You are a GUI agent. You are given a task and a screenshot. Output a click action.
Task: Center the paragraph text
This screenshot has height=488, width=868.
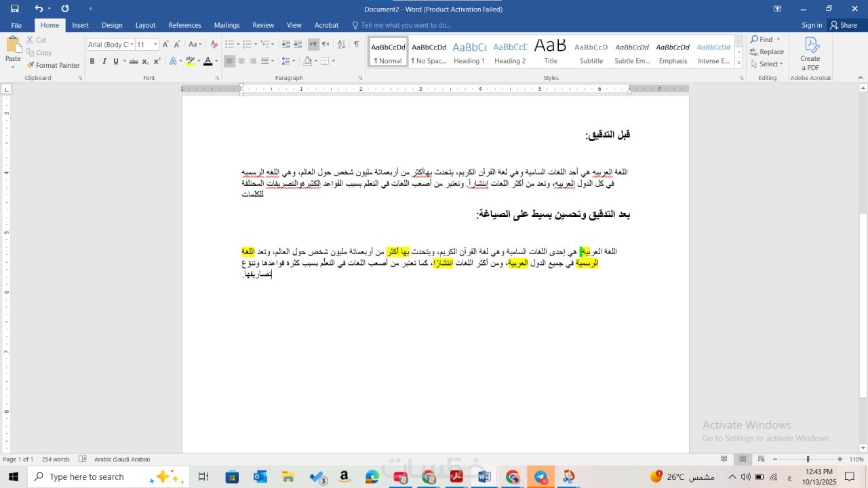241,61
